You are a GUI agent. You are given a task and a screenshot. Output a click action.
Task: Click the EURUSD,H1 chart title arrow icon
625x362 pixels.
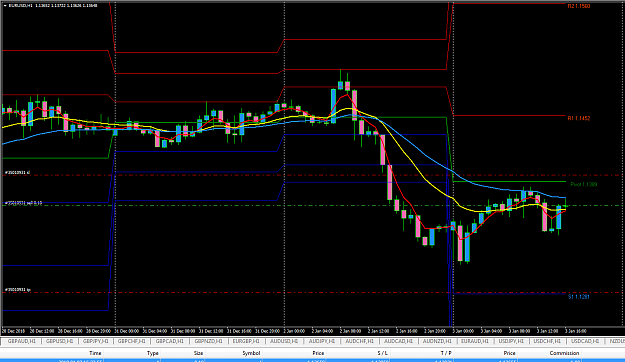[5, 6]
